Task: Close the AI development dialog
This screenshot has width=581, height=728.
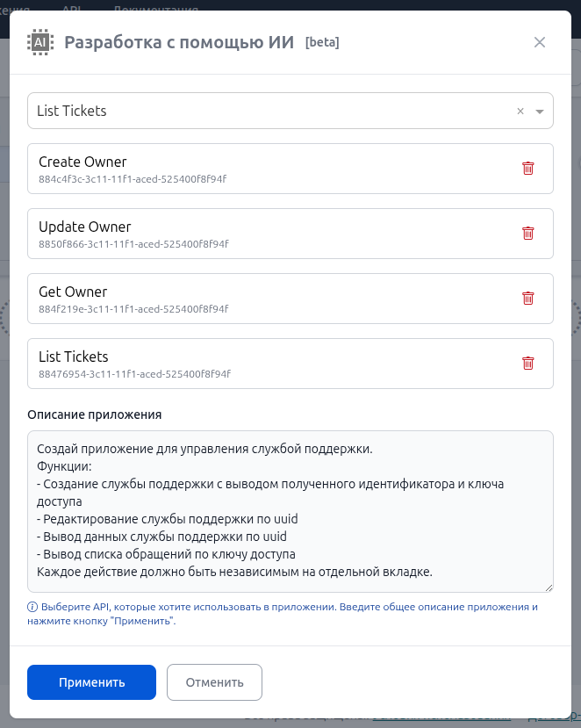Action: pos(540,42)
